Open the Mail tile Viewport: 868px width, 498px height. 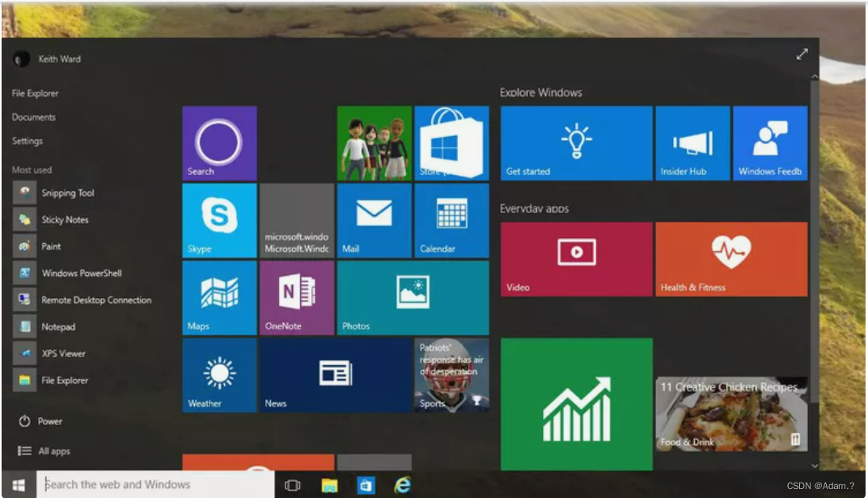coord(375,220)
